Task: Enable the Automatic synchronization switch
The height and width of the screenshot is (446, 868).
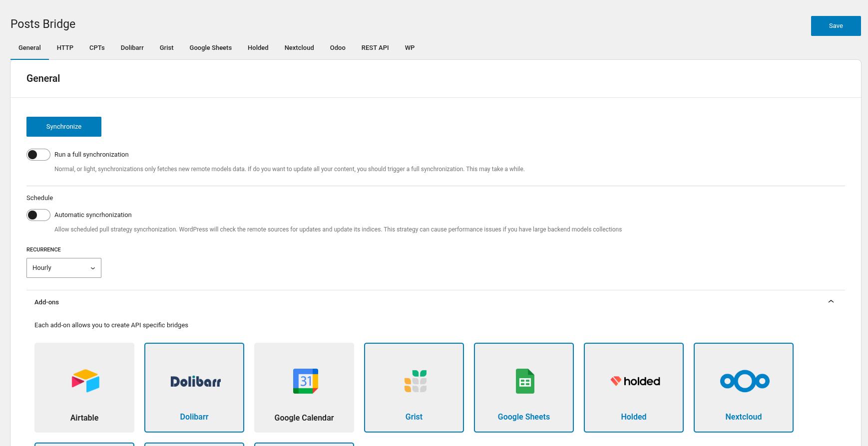Action: 38,215
